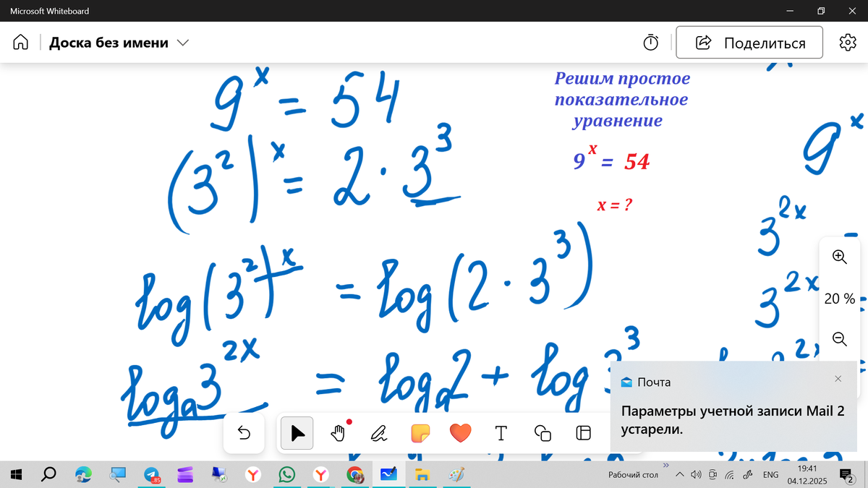Switch the ENG input language
Viewport: 868px width, 488px height.
coord(771,475)
